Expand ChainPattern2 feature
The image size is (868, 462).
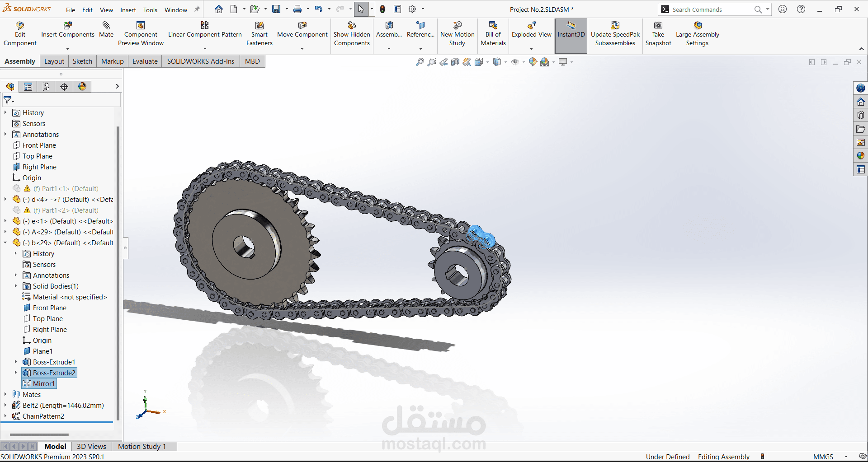tap(5, 416)
